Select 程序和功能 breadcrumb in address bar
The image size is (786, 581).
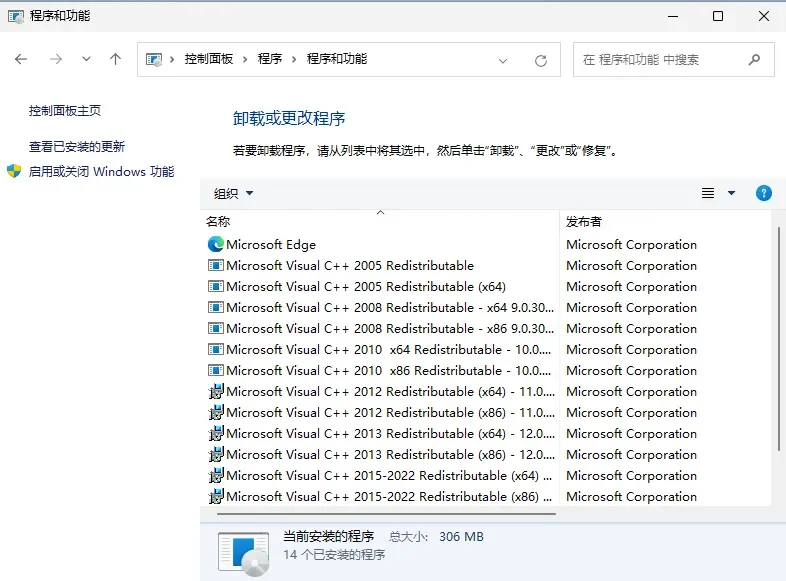pos(337,59)
